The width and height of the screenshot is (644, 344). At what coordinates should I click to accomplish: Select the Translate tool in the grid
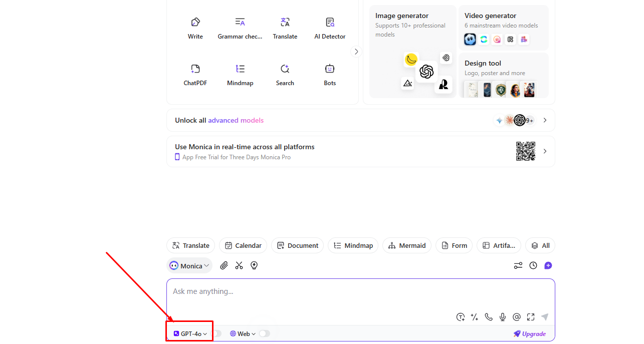tap(285, 28)
